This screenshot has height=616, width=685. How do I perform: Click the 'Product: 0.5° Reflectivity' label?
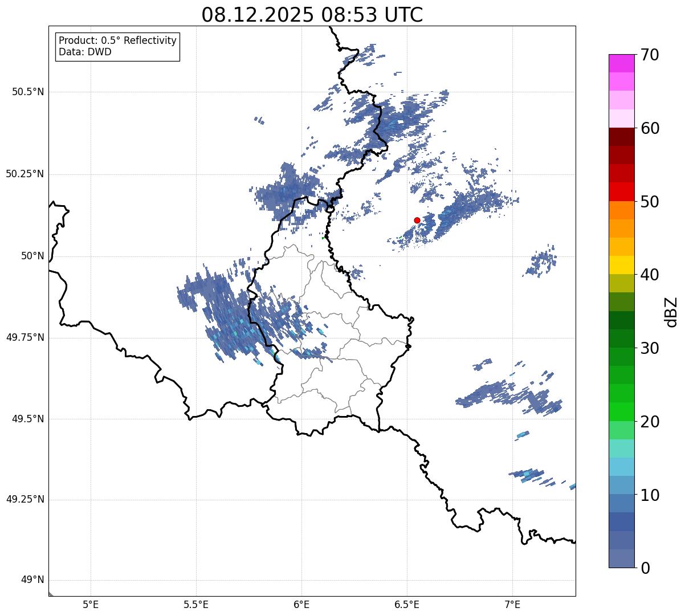[x=118, y=41]
